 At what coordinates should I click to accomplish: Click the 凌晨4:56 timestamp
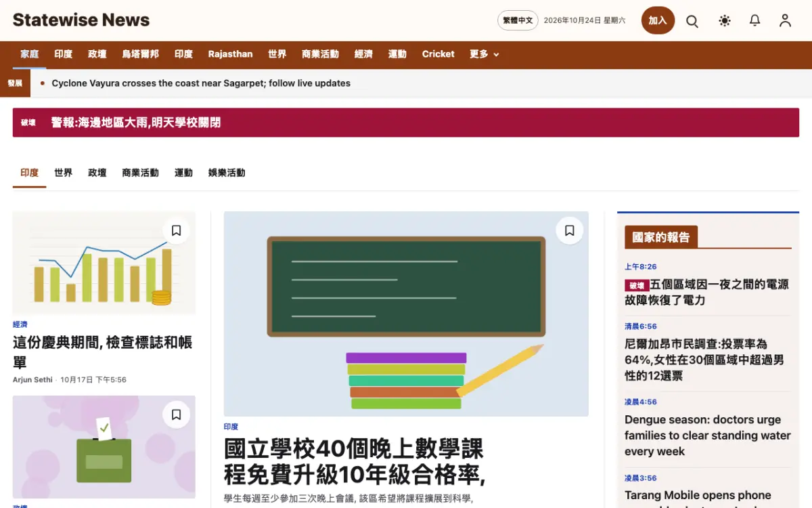[640, 402]
